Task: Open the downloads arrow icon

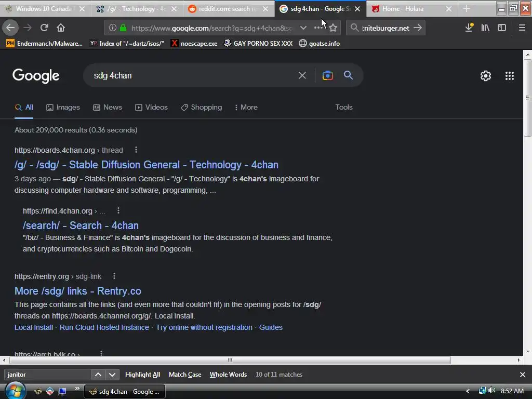Action: pos(469,28)
